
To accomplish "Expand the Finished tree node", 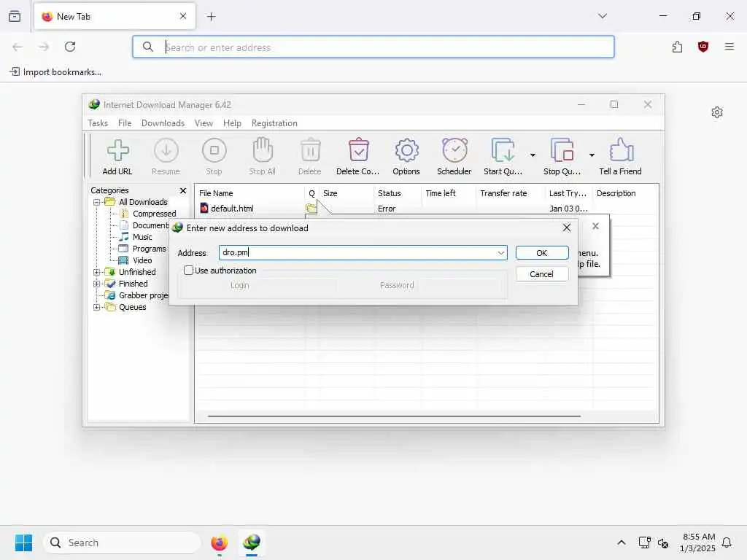I will tap(97, 284).
